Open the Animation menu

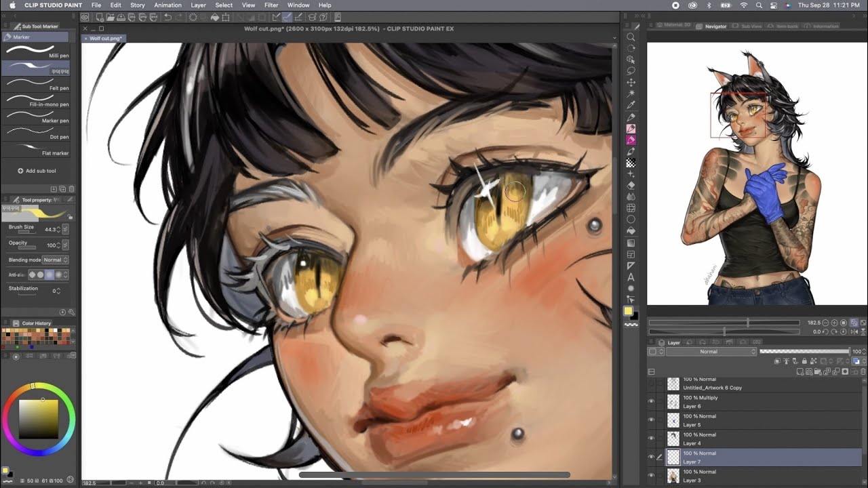(x=167, y=5)
